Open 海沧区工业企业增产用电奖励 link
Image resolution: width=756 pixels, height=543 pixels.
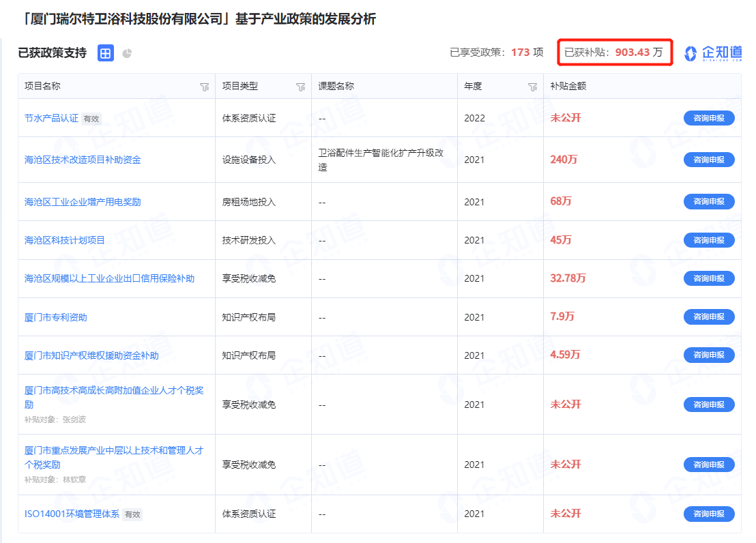pyautogui.click(x=83, y=201)
